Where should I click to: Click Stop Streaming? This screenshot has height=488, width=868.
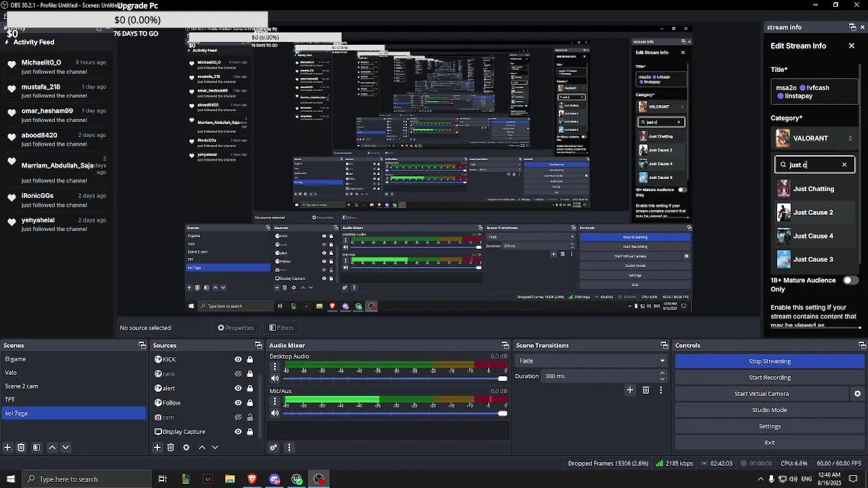click(770, 361)
